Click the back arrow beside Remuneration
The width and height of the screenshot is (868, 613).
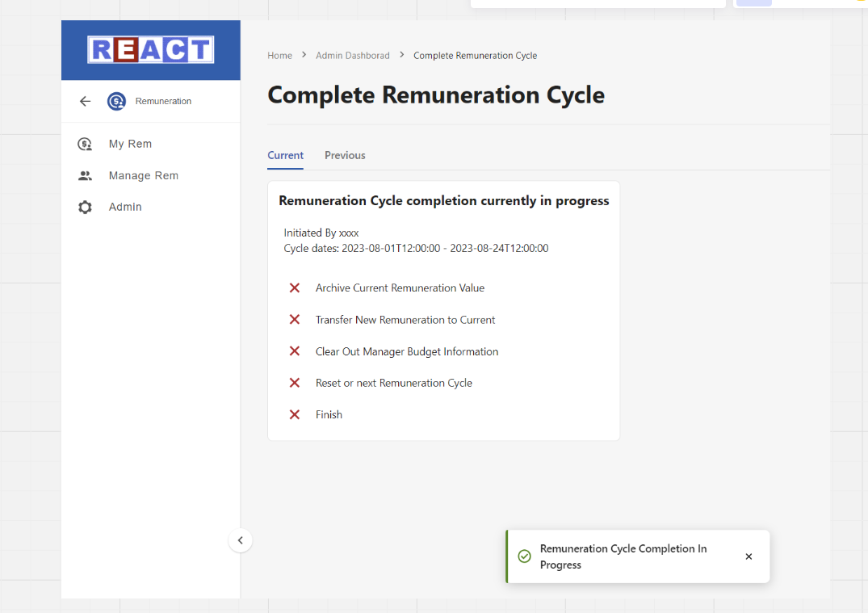pyautogui.click(x=85, y=101)
